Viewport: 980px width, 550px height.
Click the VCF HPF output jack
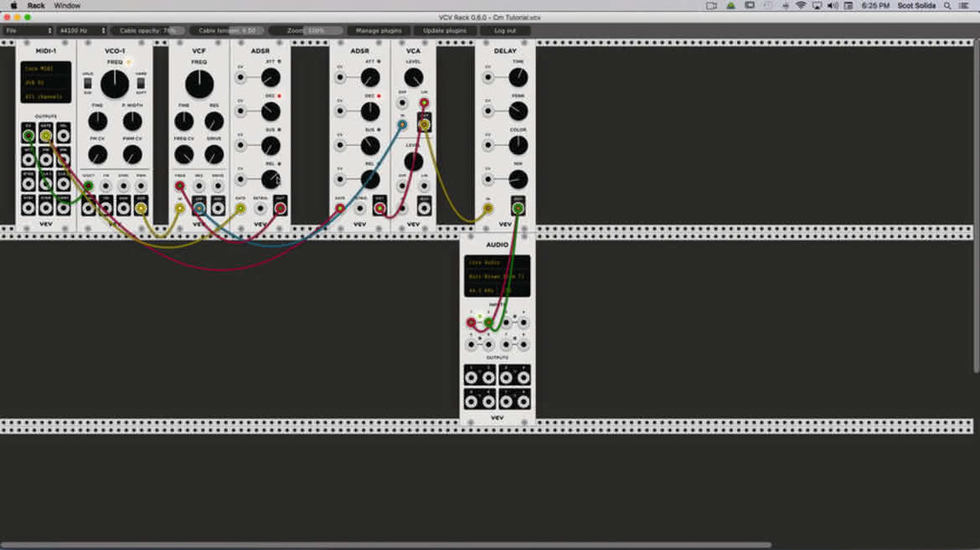(218, 208)
